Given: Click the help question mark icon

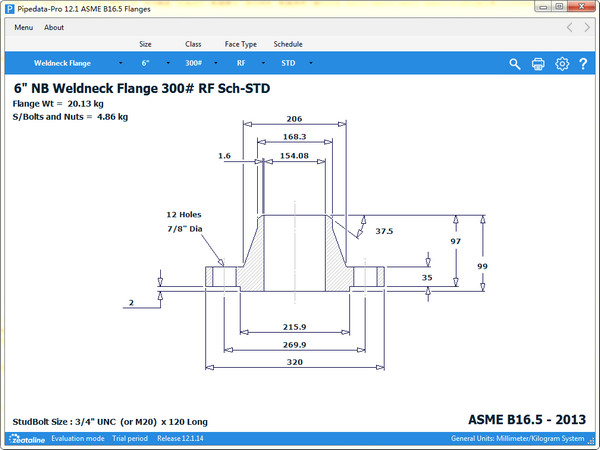Looking at the screenshot, I should point(583,64).
